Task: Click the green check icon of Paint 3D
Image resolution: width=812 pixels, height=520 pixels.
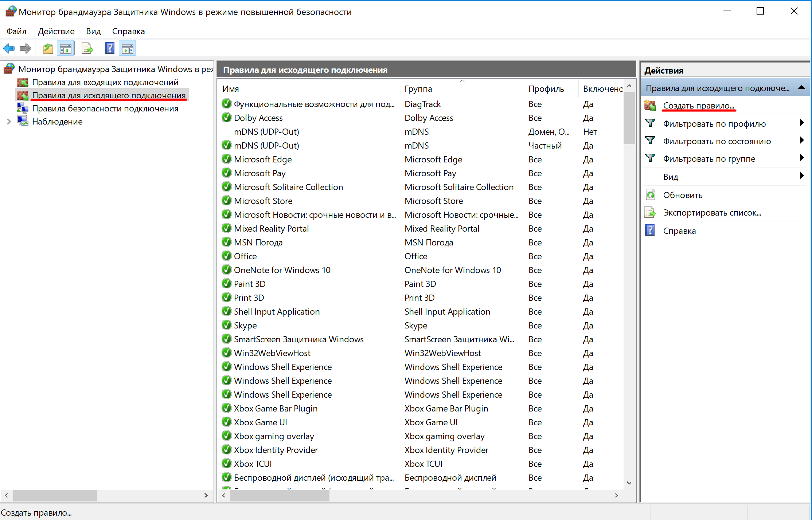Action: click(227, 284)
